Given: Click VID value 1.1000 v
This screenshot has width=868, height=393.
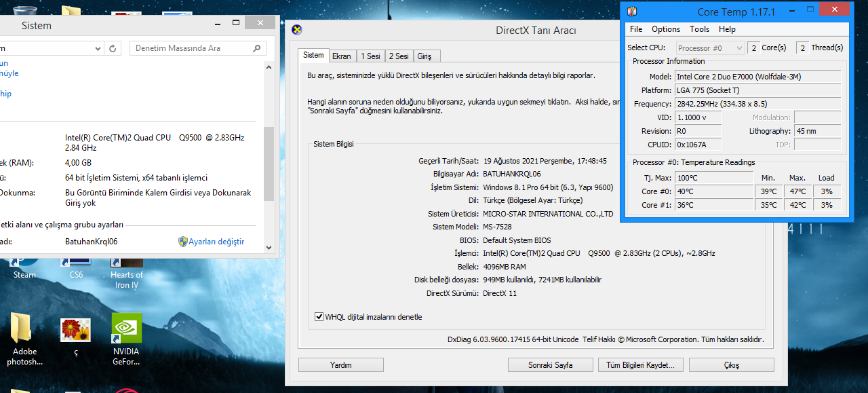Looking at the screenshot, I should click(698, 117).
